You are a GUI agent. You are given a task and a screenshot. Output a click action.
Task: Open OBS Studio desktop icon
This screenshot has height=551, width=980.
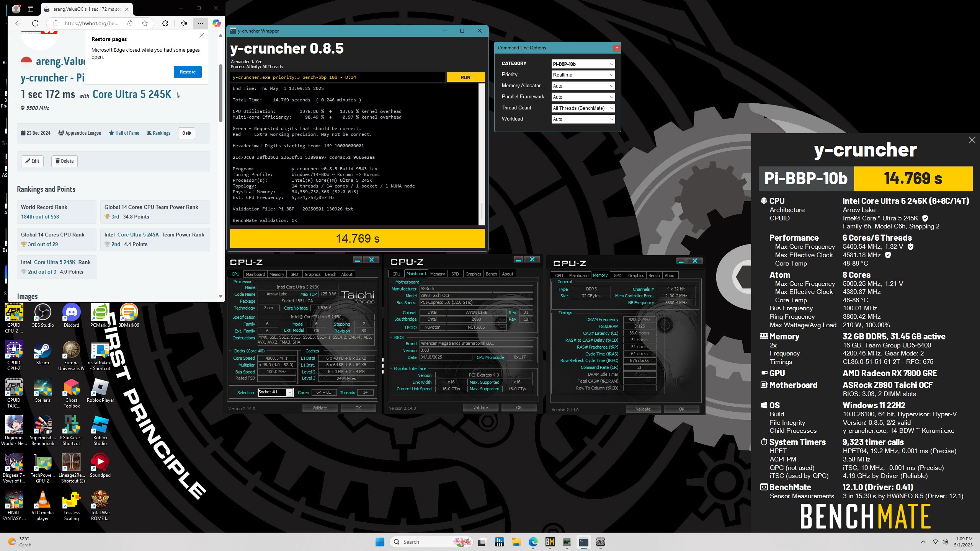[x=42, y=316]
